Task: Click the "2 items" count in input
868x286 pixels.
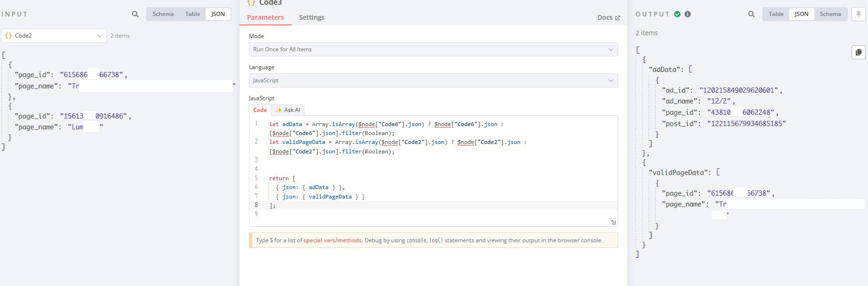Action: click(120, 36)
